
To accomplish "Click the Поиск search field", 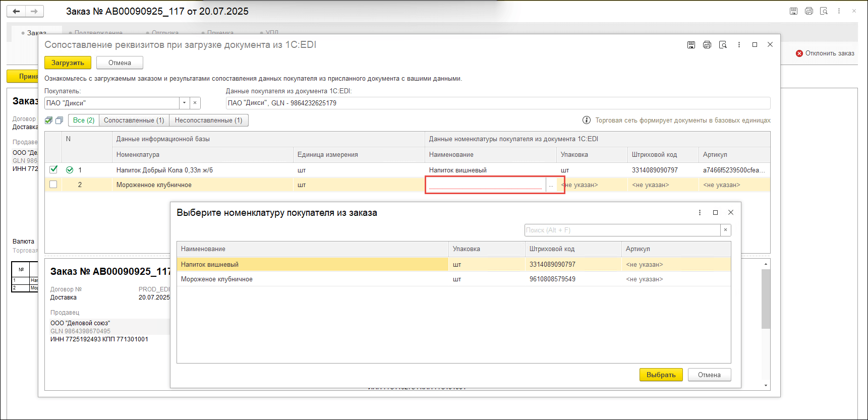I will point(622,230).
